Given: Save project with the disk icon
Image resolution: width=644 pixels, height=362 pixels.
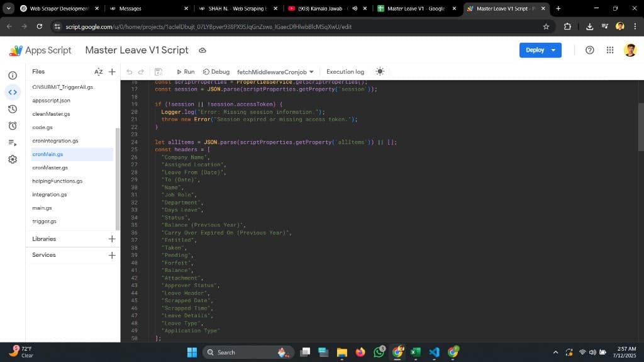Looking at the screenshot, I should pos(158,72).
